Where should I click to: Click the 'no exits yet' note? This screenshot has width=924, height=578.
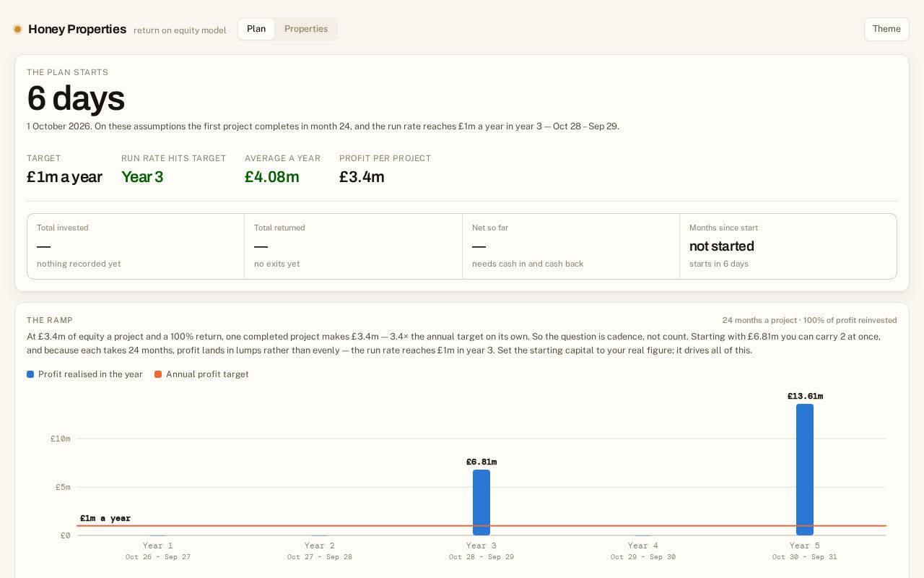pyautogui.click(x=276, y=264)
